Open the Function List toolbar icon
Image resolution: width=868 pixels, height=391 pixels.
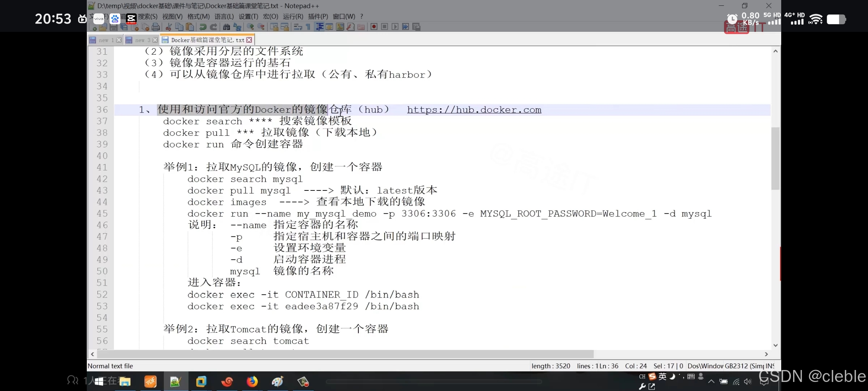coord(350,27)
